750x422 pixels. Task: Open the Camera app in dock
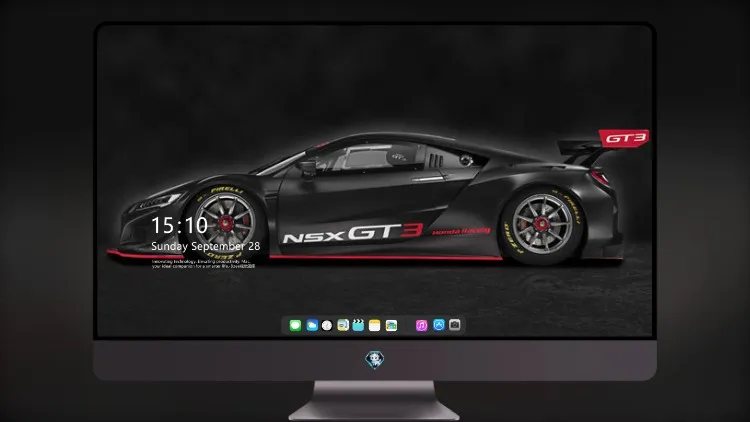pyautogui.click(x=455, y=325)
